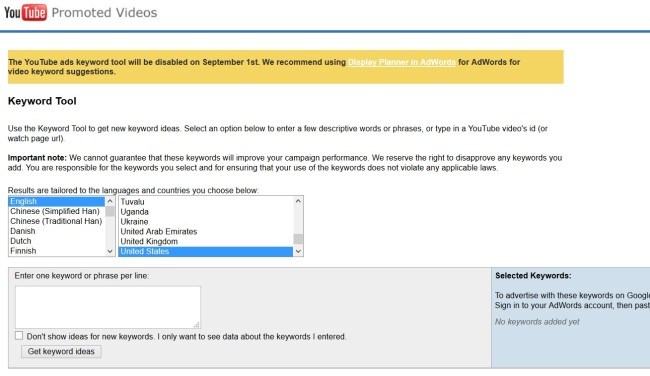This screenshot has height=376, width=650.
Task: Click language list scroll down arrow
Action: (x=110, y=251)
